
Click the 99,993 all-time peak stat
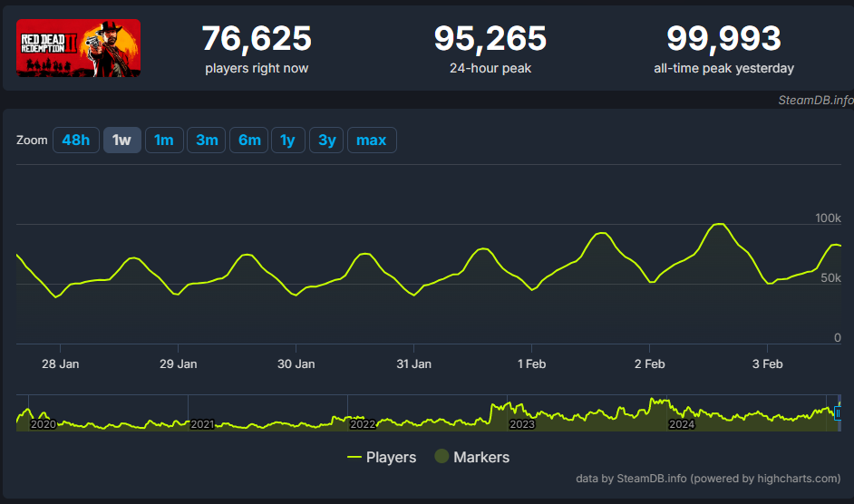click(x=723, y=39)
